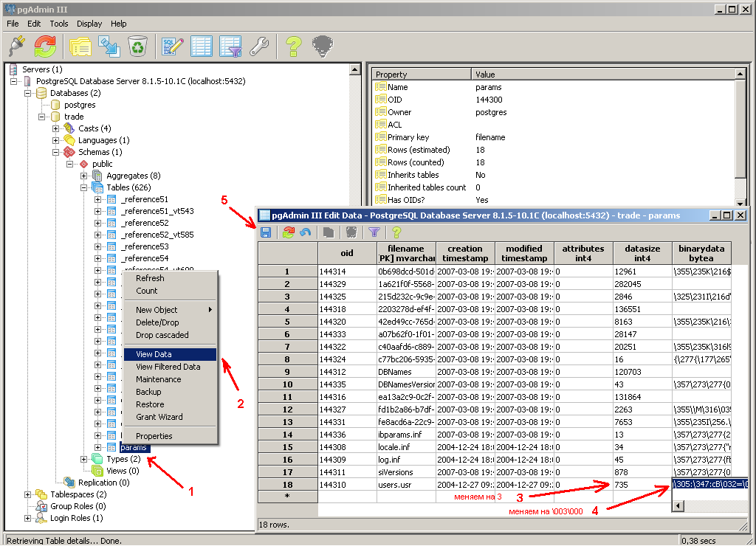Click the Primary key property row
The image size is (756, 546).
point(554,137)
